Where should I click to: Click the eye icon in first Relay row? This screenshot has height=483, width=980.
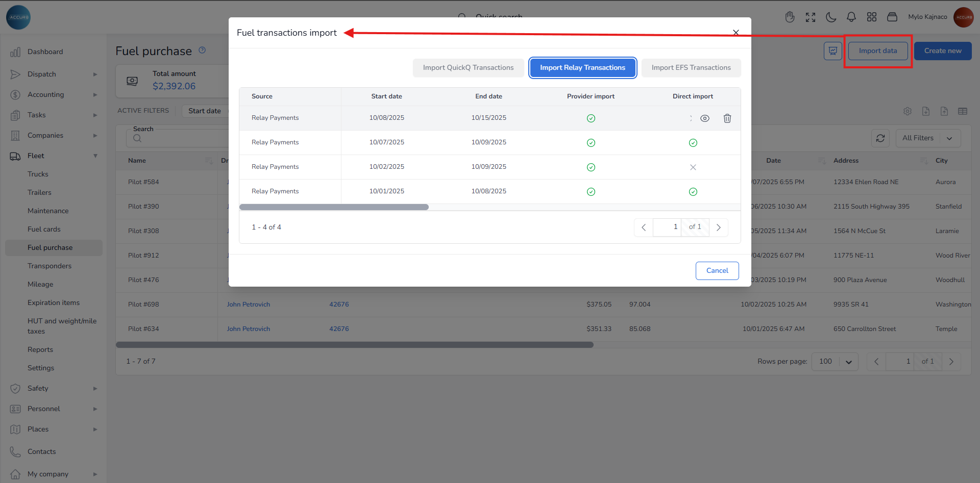pos(704,118)
